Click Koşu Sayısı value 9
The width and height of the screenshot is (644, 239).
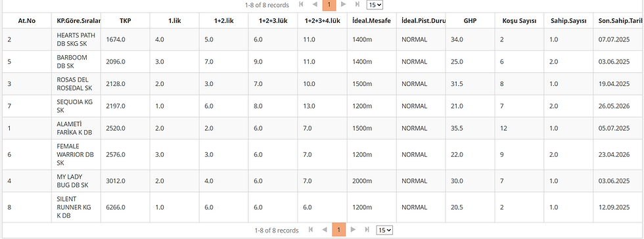coord(501,154)
